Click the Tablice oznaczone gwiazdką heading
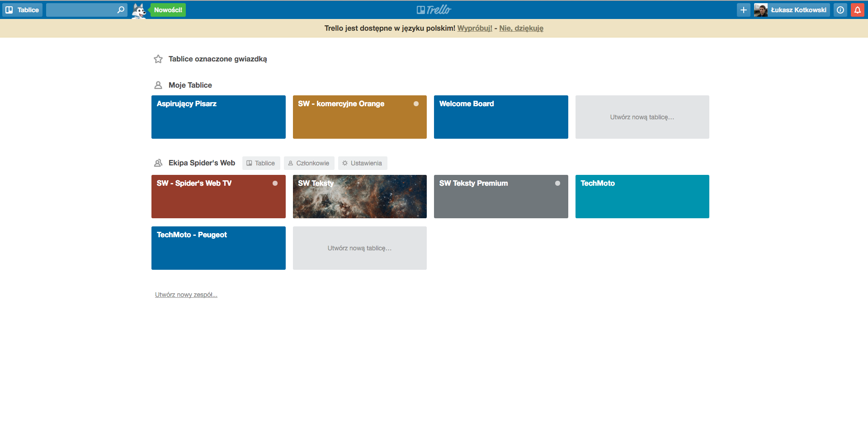The height and width of the screenshot is (446, 868). pyautogui.click(x=217, y=59)
